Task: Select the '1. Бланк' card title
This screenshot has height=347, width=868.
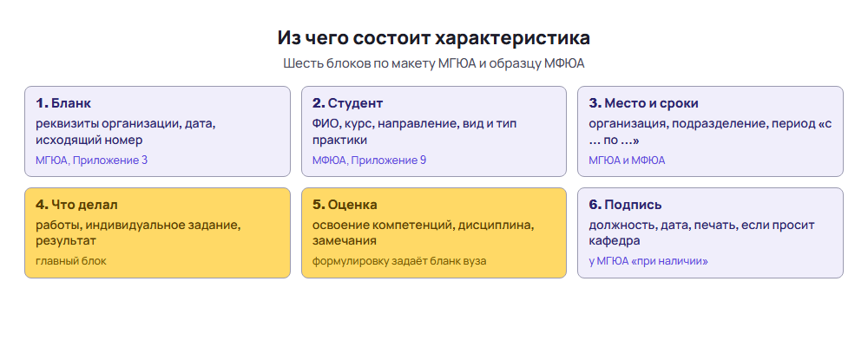Action: point(63,103)
